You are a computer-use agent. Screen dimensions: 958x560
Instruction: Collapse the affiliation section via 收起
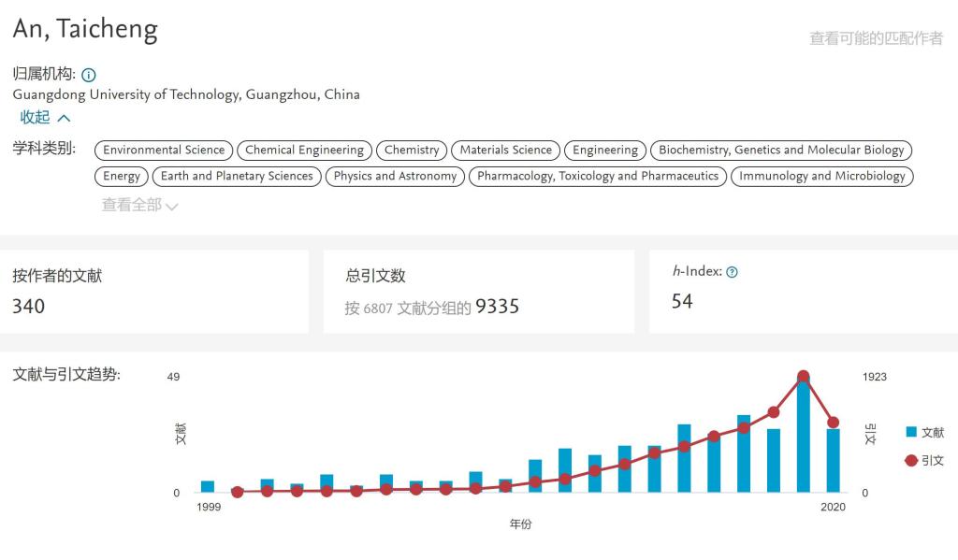pos(46,118)
